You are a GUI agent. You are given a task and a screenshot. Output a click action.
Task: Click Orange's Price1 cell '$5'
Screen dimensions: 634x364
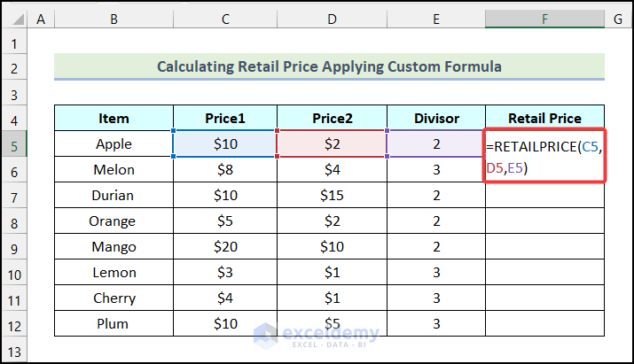pyautogui.click(x=225, y=221)
